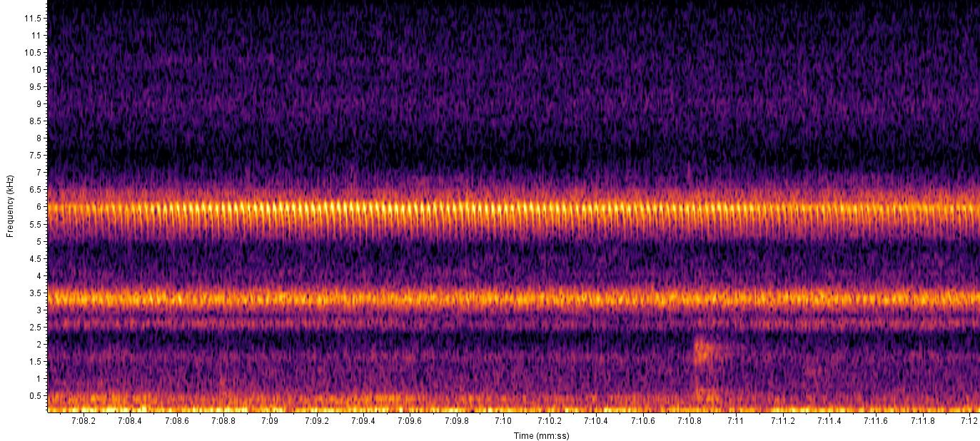Click the 7:11.4 time axis label
The width and height of the screenshot is (980, 441).
[x=829, y=421]
